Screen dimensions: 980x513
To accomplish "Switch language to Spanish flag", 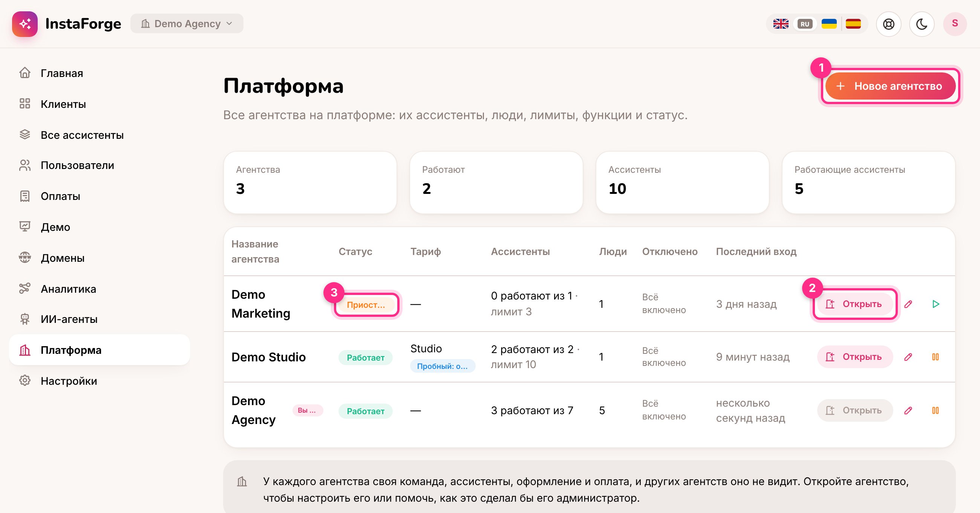I will 853,24.
